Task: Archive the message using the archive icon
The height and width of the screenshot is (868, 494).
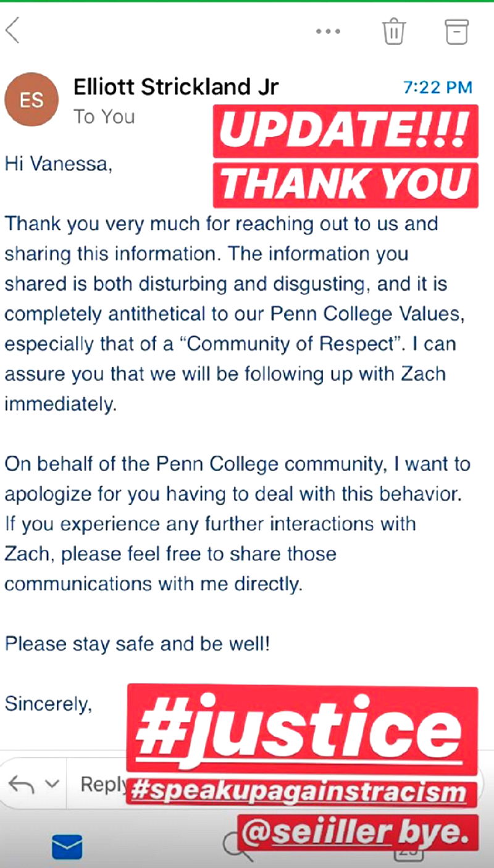Action: point(457,31)
